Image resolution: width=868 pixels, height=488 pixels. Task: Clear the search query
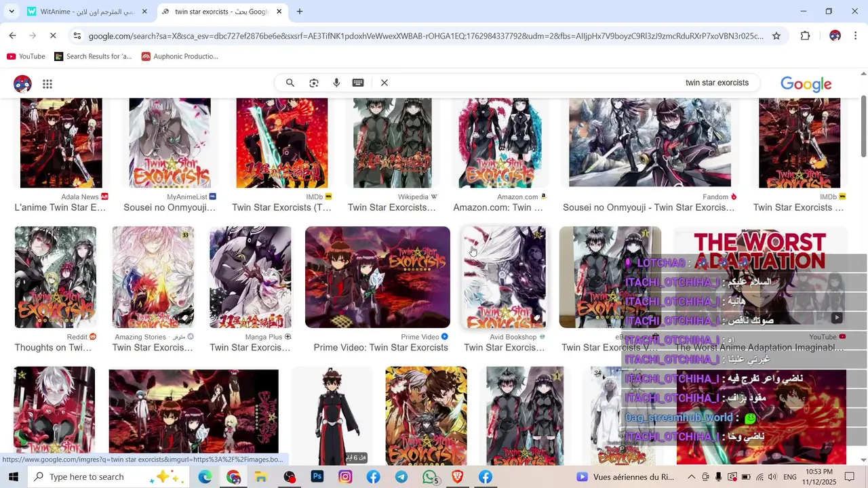pyautogui.click(x=384, y=83)
